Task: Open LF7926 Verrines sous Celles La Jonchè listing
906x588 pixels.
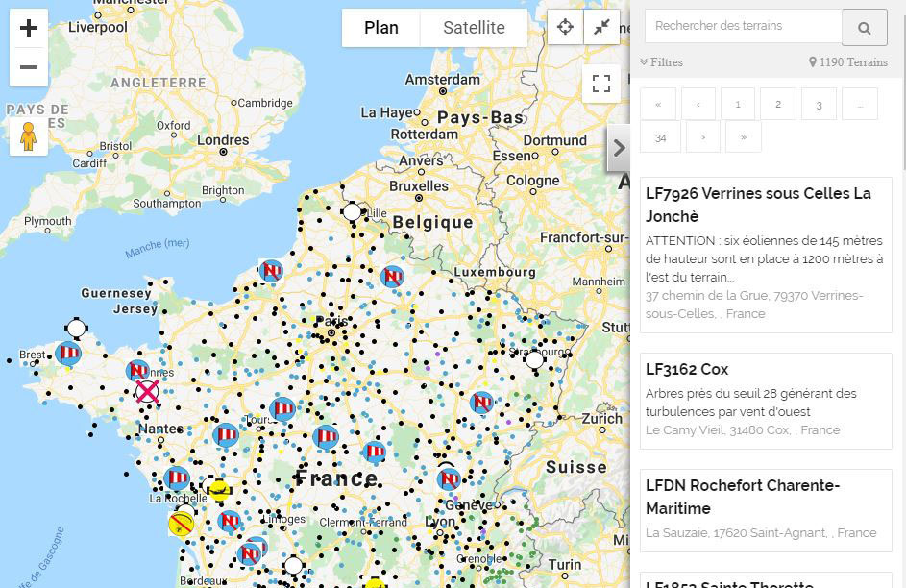Action: pyautogui.click(x=766, y=255)
